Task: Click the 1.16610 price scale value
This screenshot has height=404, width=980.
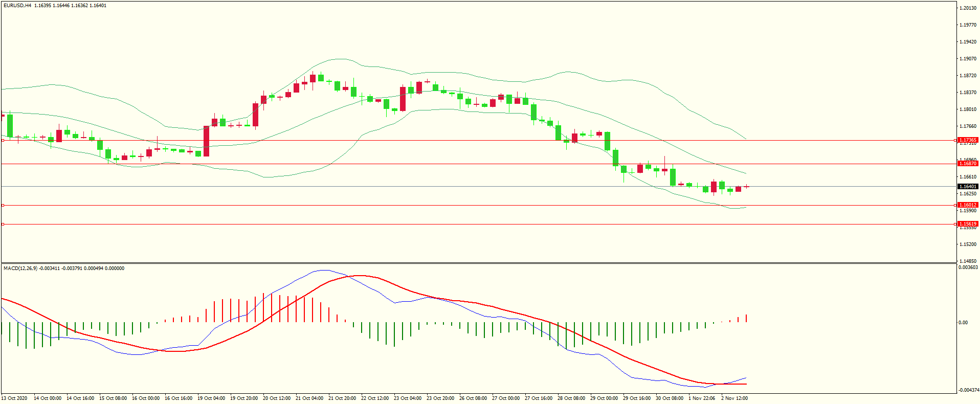Action: pos(968,177)
